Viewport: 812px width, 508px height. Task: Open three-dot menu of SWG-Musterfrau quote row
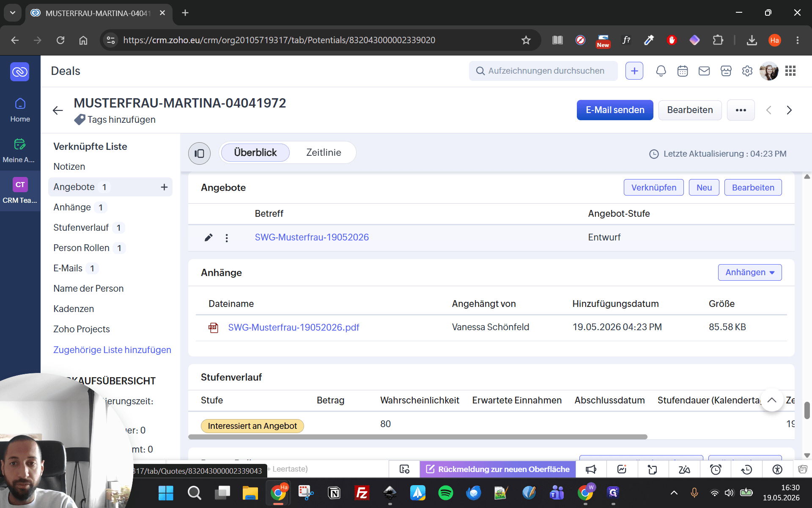227,238
